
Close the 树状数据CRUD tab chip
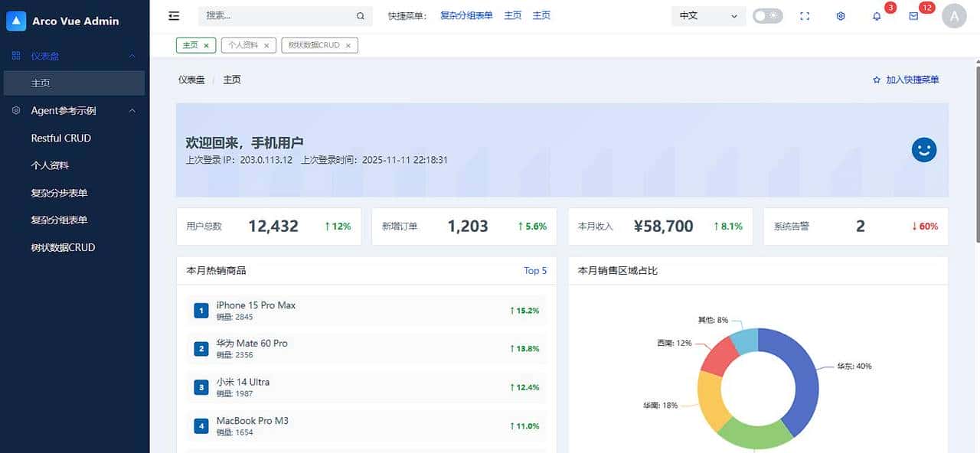tap(348, 44)
